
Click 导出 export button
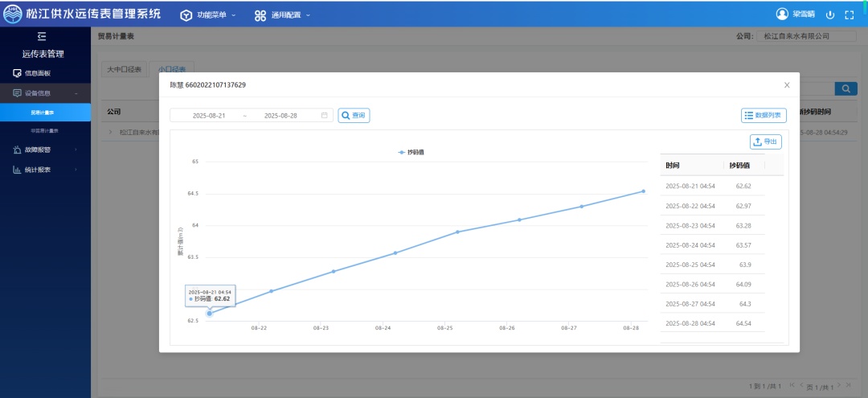tap(766, 142)
